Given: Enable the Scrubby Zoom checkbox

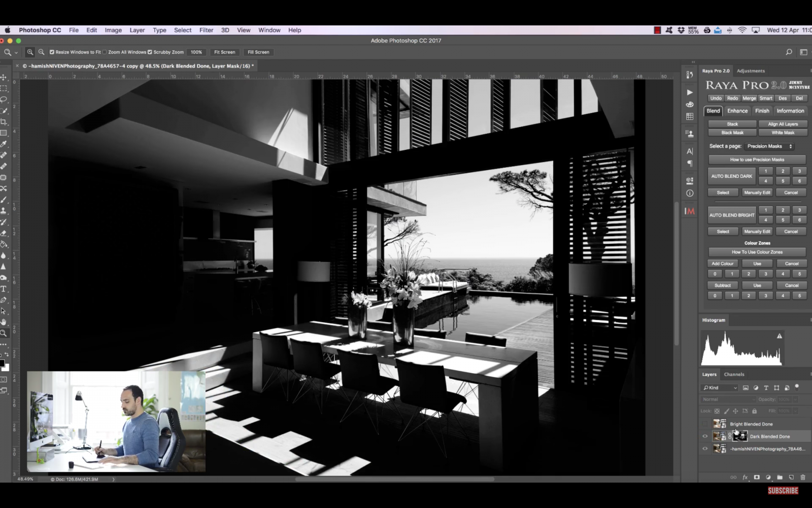Looking at the screenshot, I should [x=150, y=52].
